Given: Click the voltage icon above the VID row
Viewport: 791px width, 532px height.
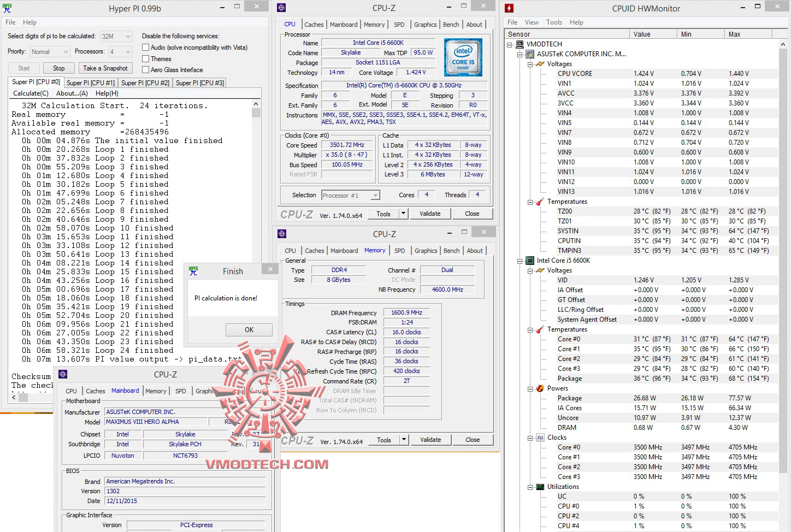Looking at the screenshot, I should tap(540, 270).
